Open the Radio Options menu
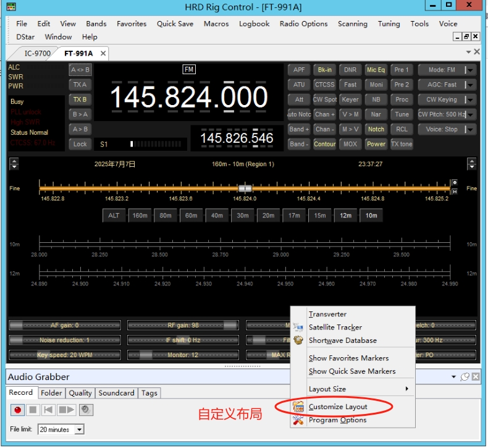Viewport: 488px width, 448px height. [x=303, y=23]
